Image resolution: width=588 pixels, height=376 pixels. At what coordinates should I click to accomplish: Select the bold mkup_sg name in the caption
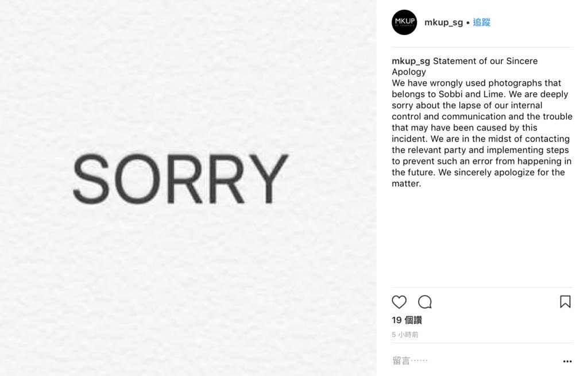point(411,61)
